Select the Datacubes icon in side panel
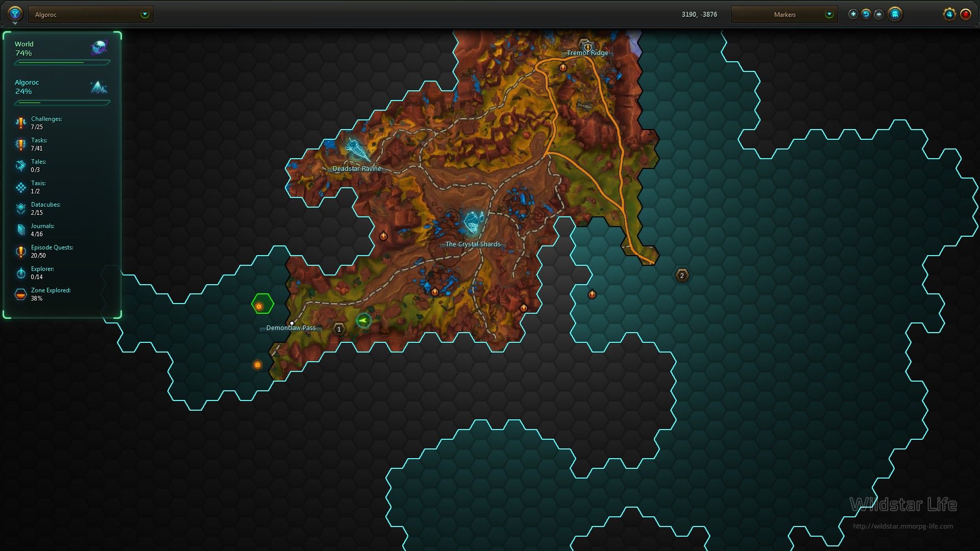 20,209
